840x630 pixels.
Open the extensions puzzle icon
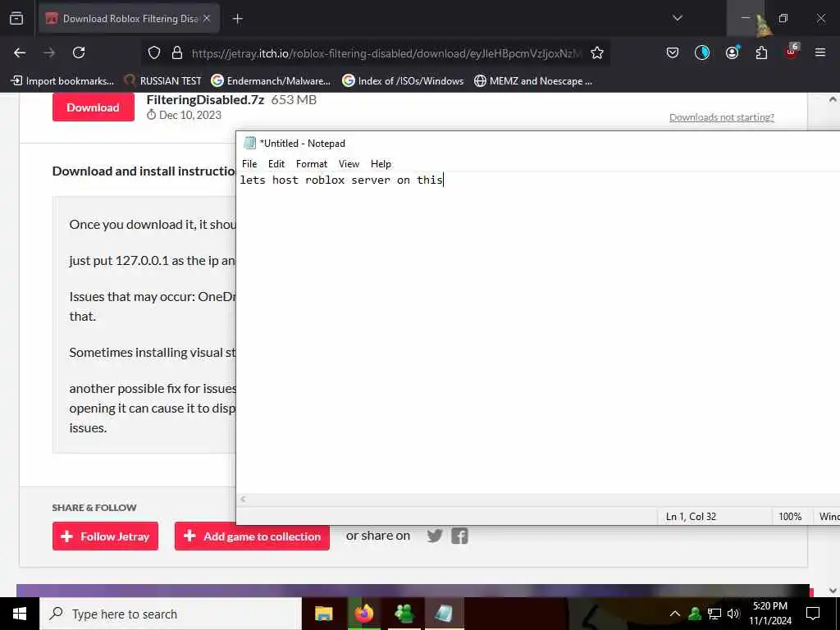(761, 52)
